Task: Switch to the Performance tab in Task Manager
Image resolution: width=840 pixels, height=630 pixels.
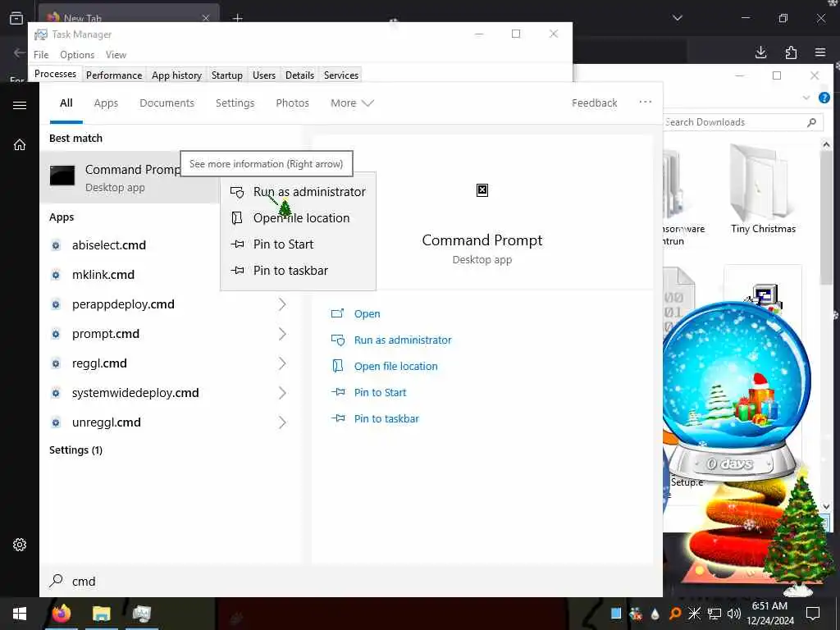Action: point(114,75)
